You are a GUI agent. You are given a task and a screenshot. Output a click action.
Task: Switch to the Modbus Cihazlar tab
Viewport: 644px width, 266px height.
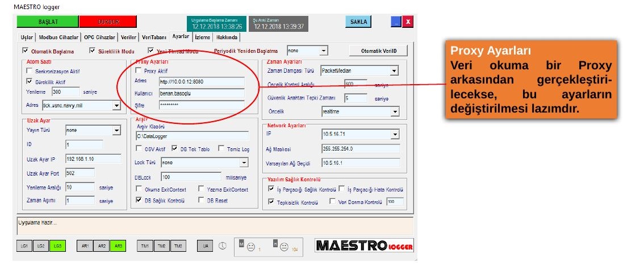58,37
